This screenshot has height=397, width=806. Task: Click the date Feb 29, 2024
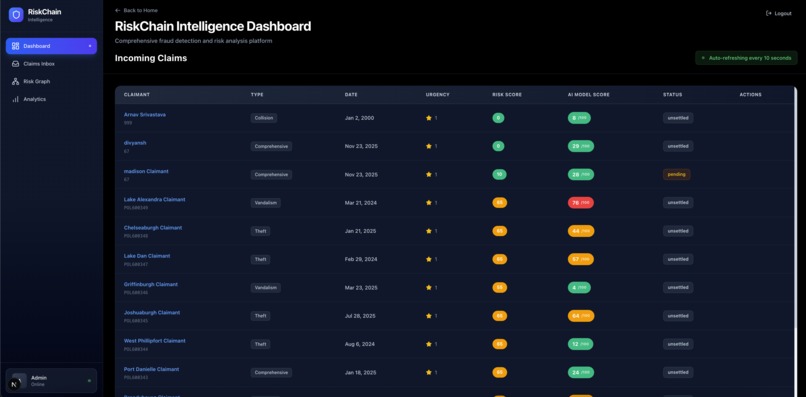point(361,259)
